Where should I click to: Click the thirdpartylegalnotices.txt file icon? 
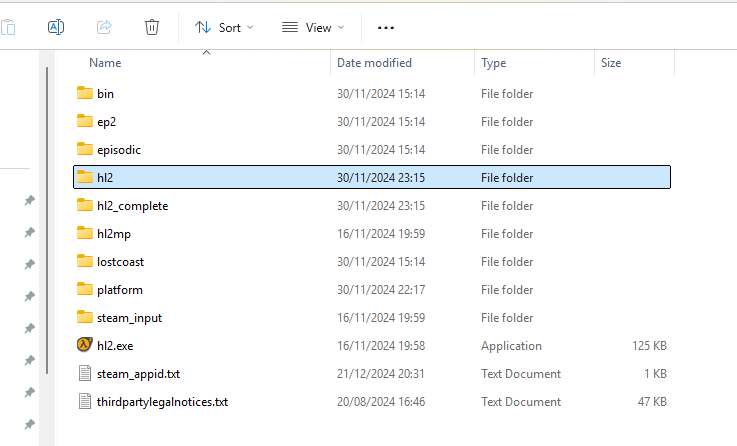pos(85,401)
